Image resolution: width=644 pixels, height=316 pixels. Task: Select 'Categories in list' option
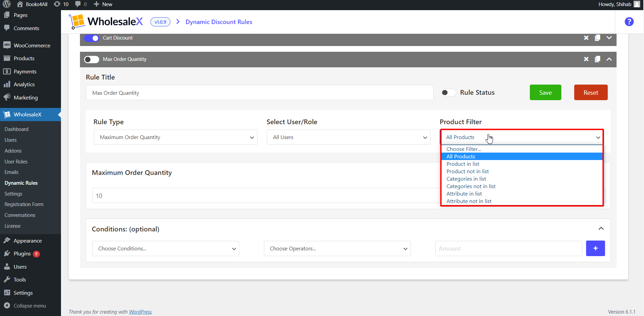click(522, 179)
